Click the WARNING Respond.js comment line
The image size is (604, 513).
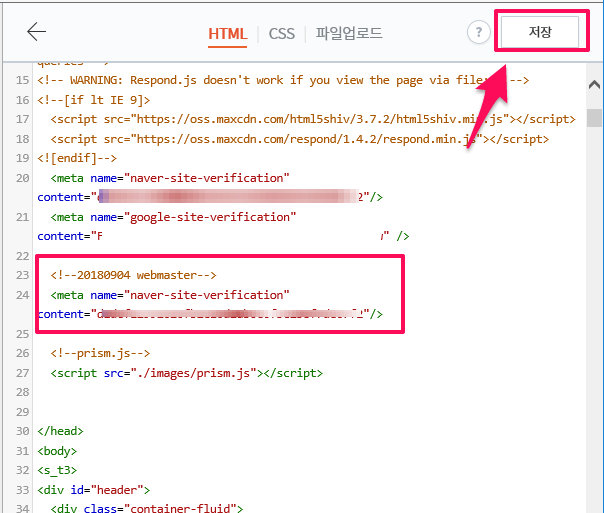pyautogui.click(x=283, y=80)
